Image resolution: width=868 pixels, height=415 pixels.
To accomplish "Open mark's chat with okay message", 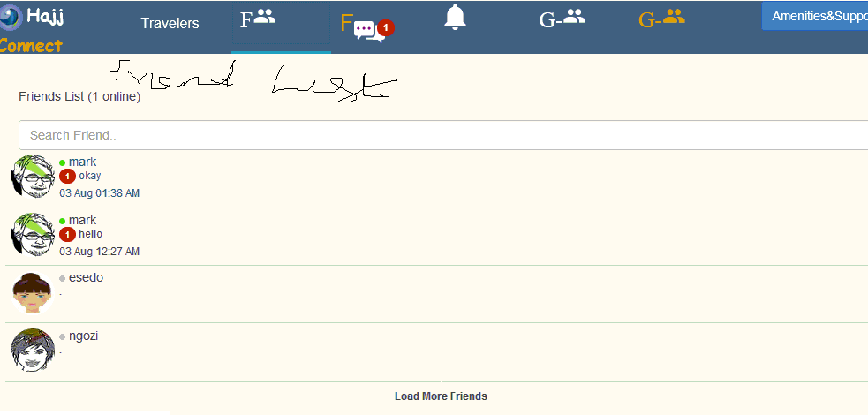I will click(x=437, y=178).
